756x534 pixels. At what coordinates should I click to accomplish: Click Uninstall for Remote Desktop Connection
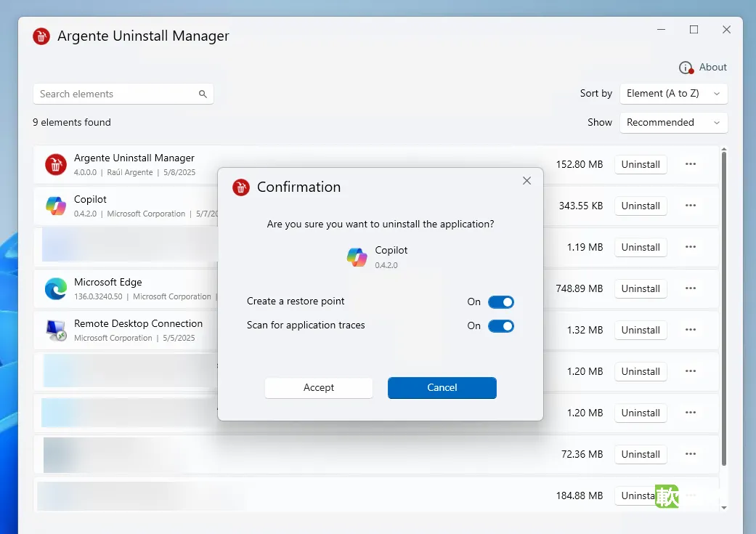[641, 331]
